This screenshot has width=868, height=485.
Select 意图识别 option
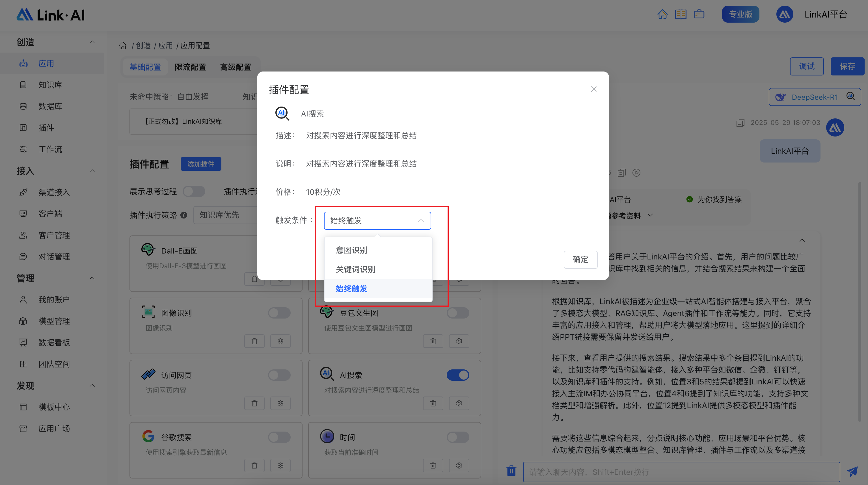pos(378,250)
